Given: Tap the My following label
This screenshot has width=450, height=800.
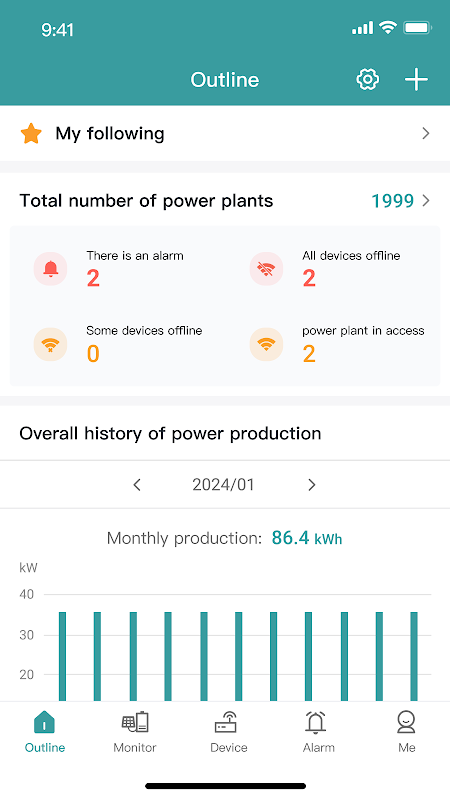Looking at the screenshot, I should coord(110,134).
